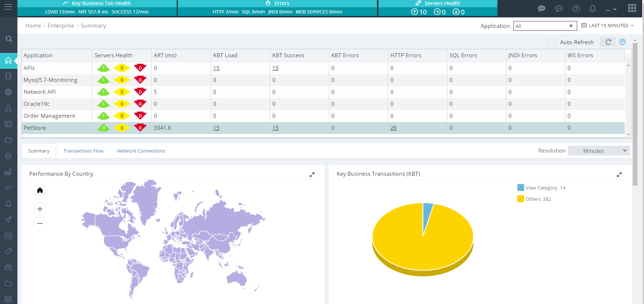Open the notifications bell in top bar
644x304 pixels.
(592, 8)
